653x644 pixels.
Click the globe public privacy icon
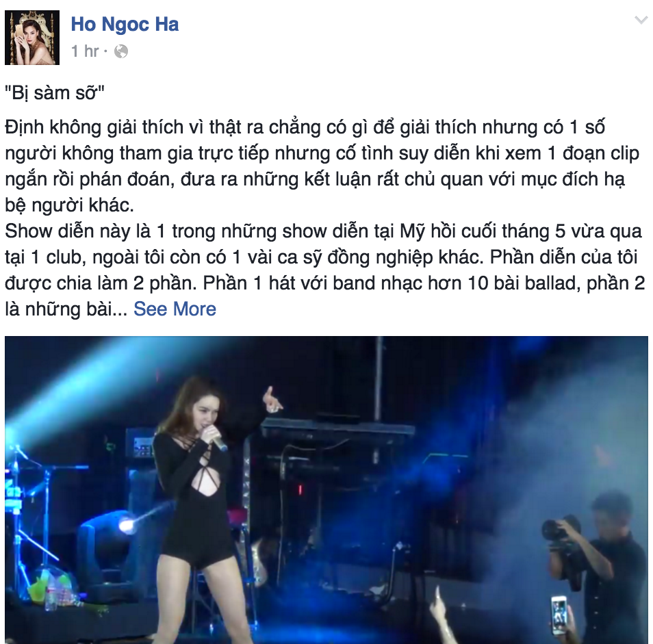pyautogui.click(x=120, y=51)
